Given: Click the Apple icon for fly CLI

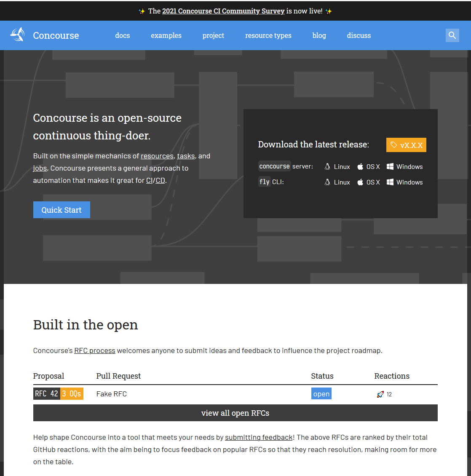Looking at the screenshot, I should 360,182.
